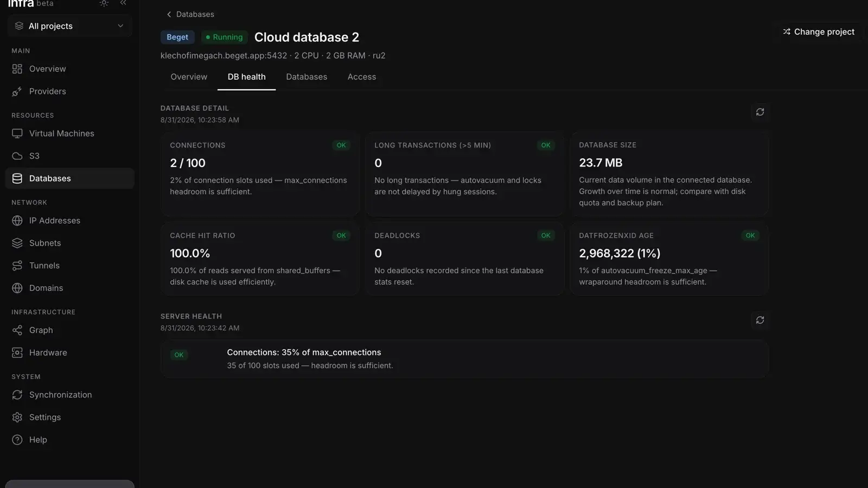Click the S3 cloud icon
Screen dimensions: 868x488
[17, 156]
